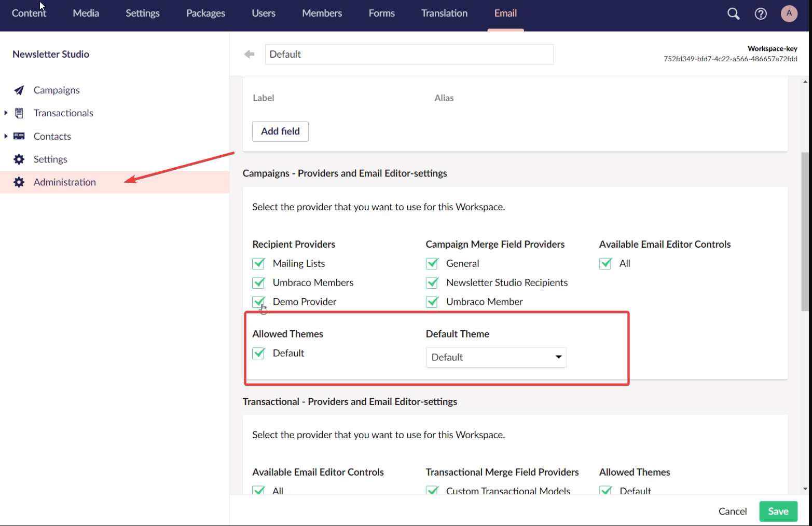
Task: Uncheck Mailing Lists recipient provider
Action: (x=258, y=264)
